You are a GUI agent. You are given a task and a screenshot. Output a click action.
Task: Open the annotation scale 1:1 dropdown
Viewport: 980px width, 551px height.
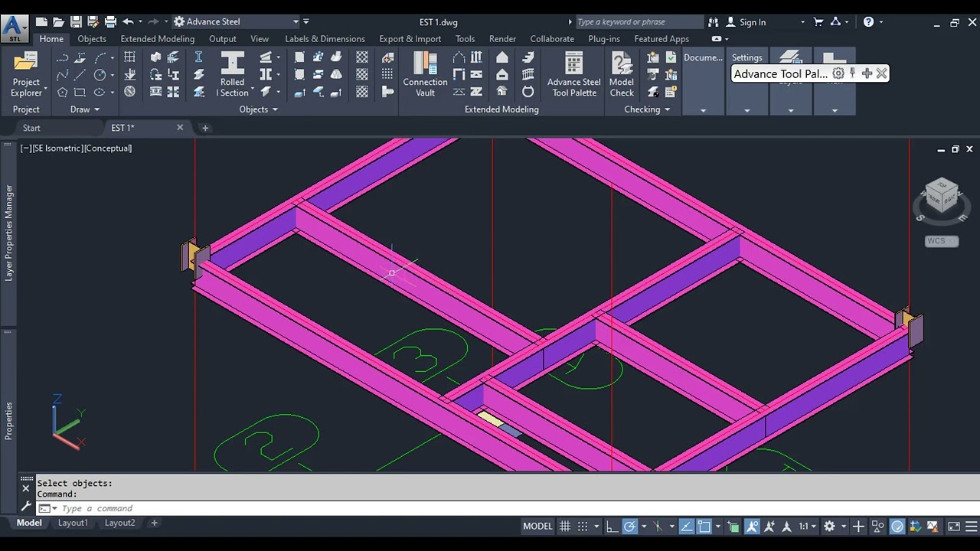[x=807, y=527]
